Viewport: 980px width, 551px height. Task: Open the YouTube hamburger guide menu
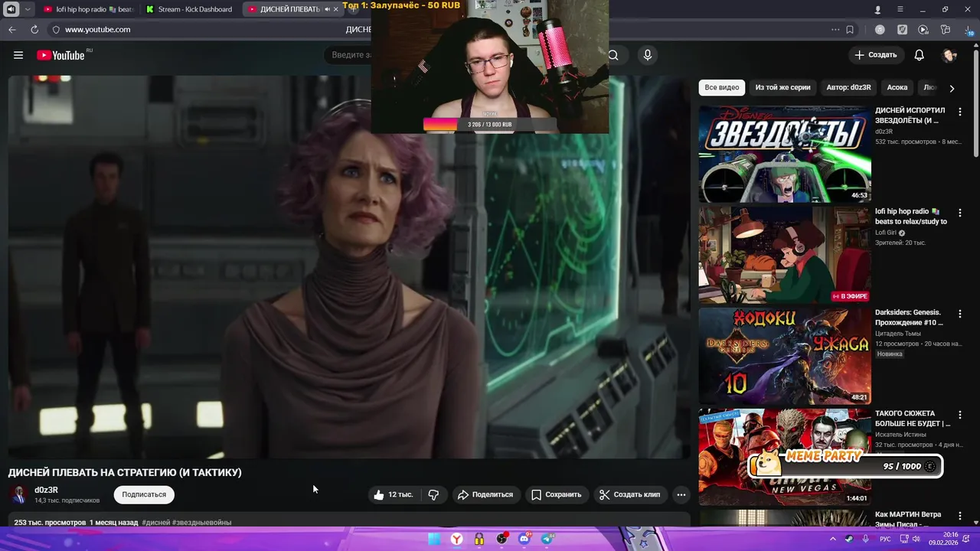(x=18, y=55)
